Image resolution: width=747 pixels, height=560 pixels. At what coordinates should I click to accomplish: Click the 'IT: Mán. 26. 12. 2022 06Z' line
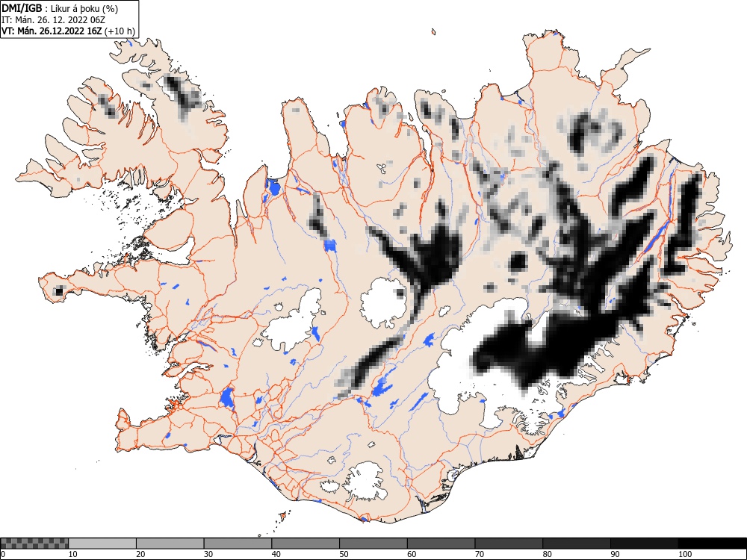click(x=53, y=20)
